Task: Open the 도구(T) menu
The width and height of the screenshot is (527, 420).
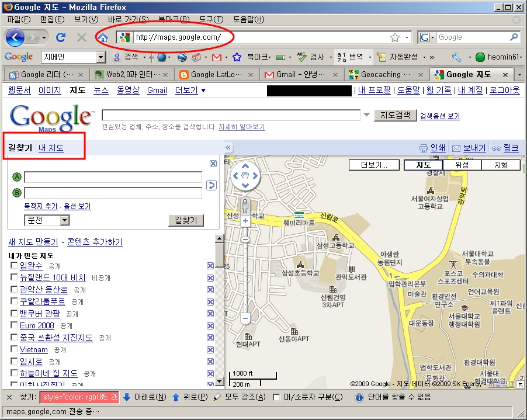Action: pyautogui.click(x=212, y=19)
